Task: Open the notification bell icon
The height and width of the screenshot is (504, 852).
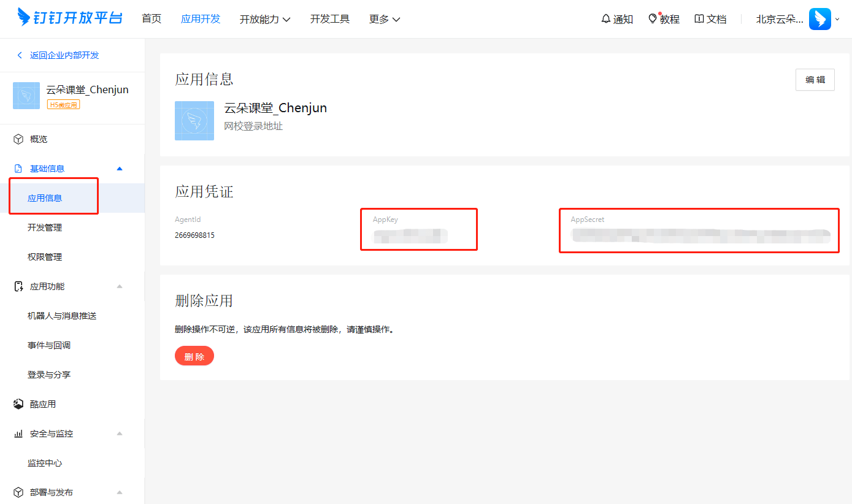Action: click(x=606, y=19)
